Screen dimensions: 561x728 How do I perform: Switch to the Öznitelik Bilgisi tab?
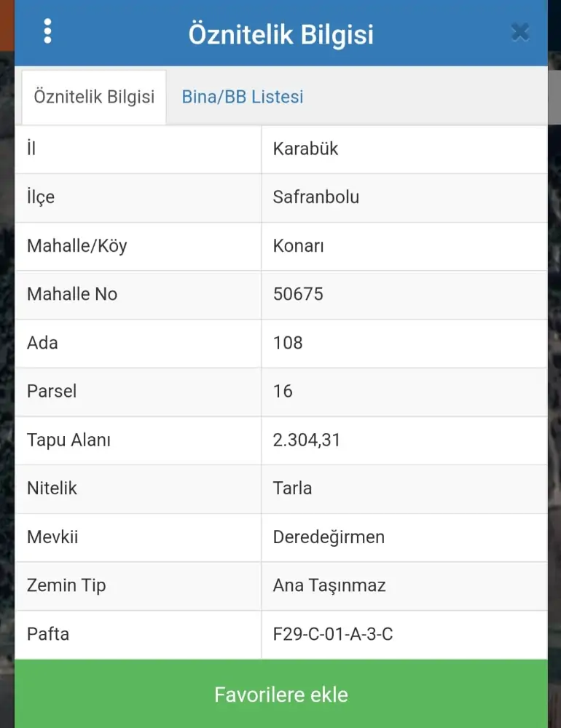94,97
